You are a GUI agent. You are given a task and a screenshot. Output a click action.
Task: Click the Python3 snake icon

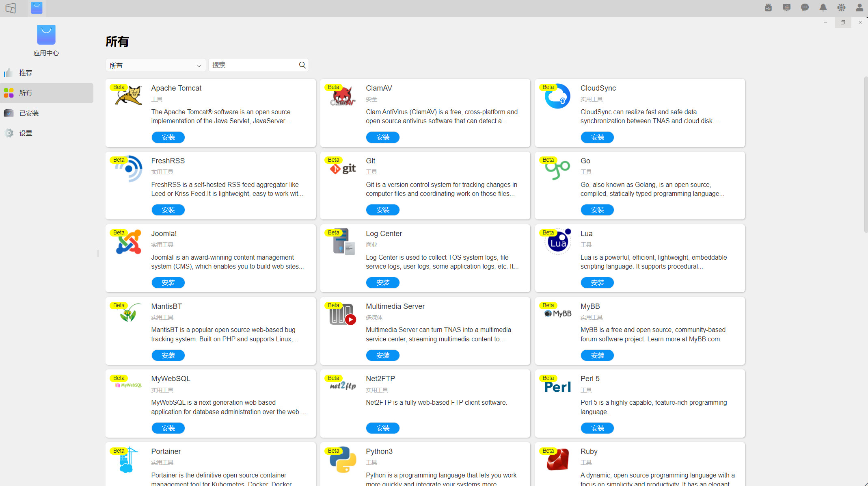343,460
